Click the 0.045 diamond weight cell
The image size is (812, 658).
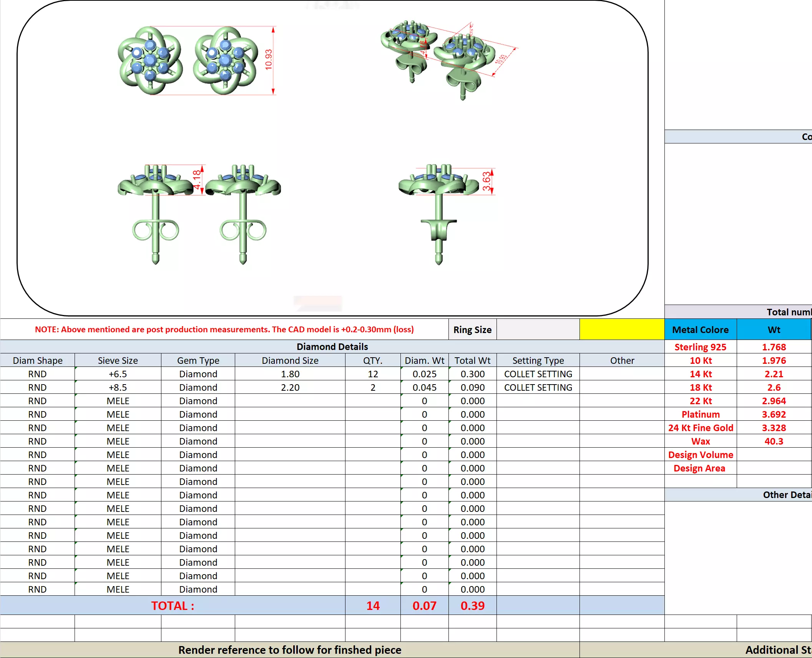pyautogui.click(x=425, y=387)
